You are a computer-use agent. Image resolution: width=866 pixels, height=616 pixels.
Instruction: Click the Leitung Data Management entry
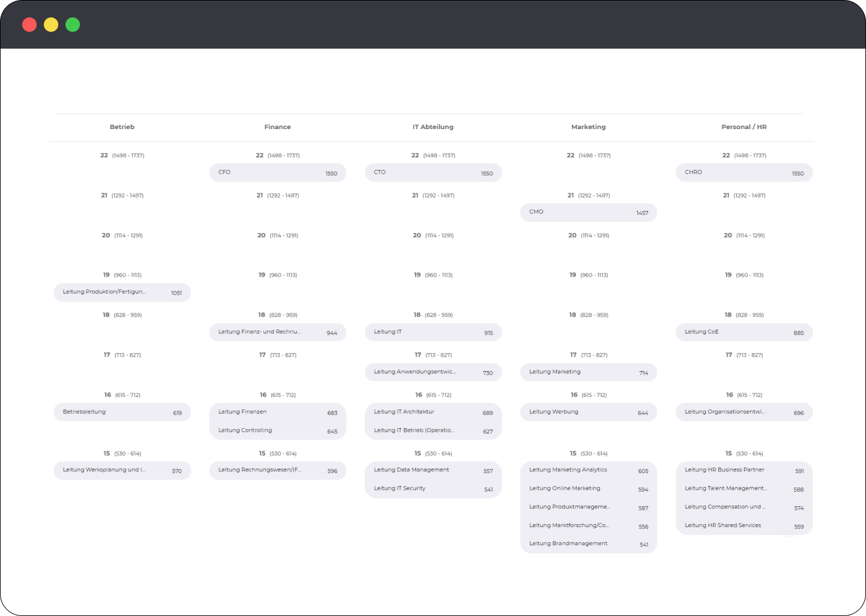coord(433,470)
